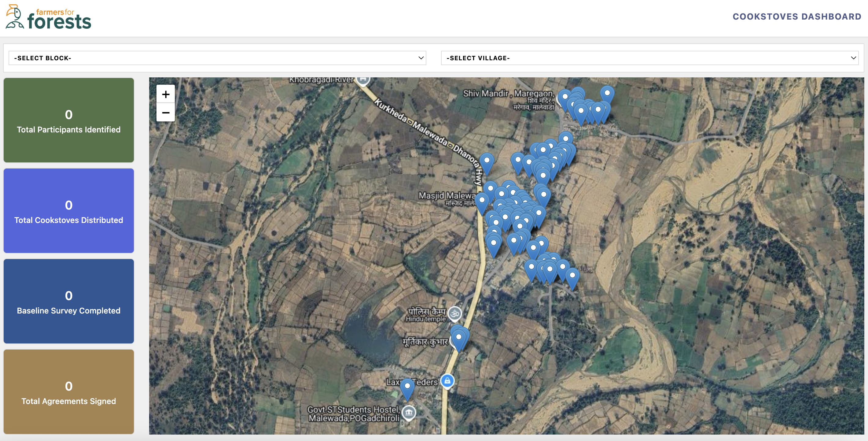Click the northeastern-most pin near Maregaon
Image resolution: width=868 pixels, height=441 pixels.
click(607, 94)
